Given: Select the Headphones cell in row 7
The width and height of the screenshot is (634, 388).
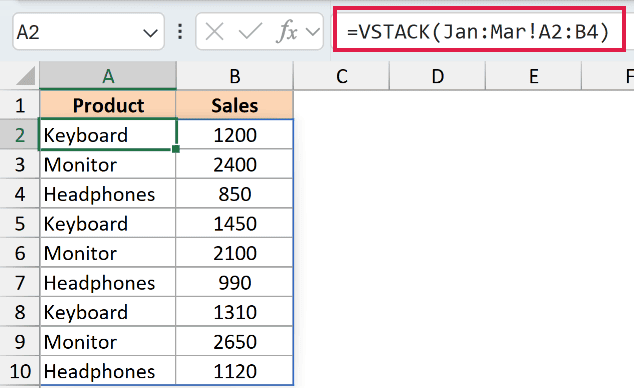Looking at the screenshot, I should point(108,282).
